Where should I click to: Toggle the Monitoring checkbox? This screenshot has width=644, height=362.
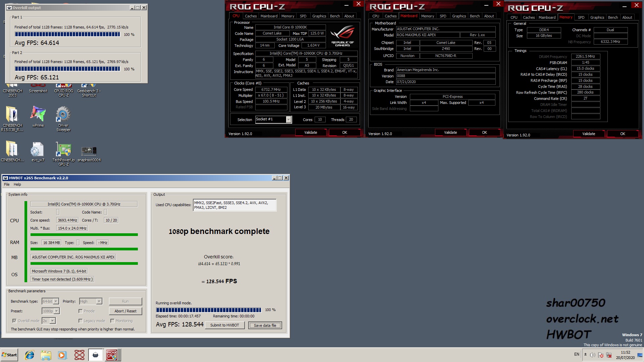(112, 321)
